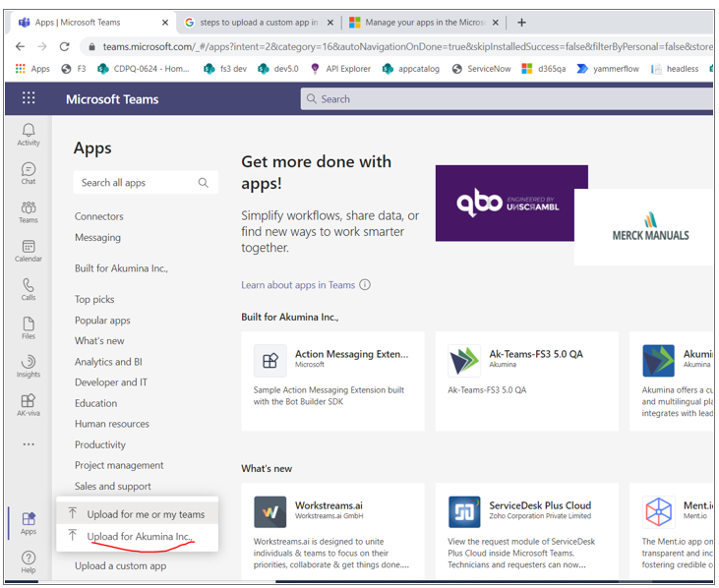Open the Insights app icon
719x588 pixels.
coord(29,366)
